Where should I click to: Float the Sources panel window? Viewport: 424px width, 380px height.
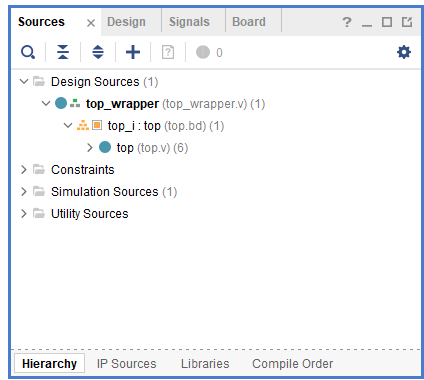click(407, 22)
